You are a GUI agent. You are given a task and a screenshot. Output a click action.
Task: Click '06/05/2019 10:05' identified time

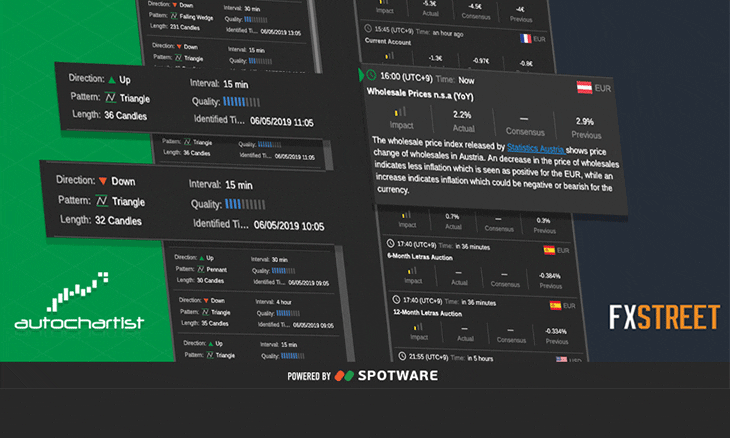(289, 225)
